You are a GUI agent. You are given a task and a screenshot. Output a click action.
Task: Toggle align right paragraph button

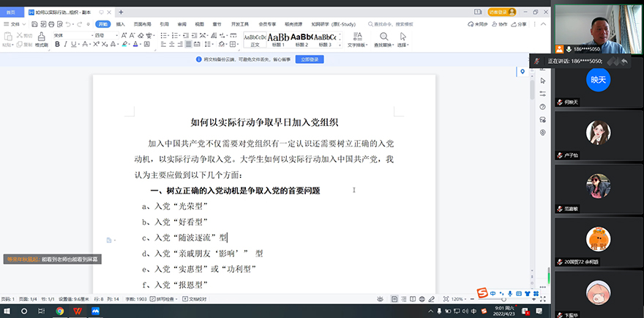pos(180,45)
